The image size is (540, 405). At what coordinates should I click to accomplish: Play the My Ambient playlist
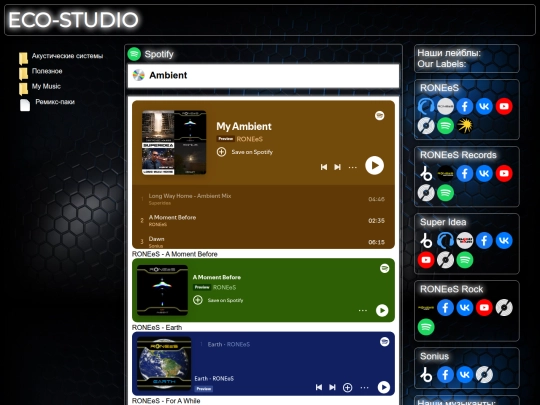(x=374, y=166)
